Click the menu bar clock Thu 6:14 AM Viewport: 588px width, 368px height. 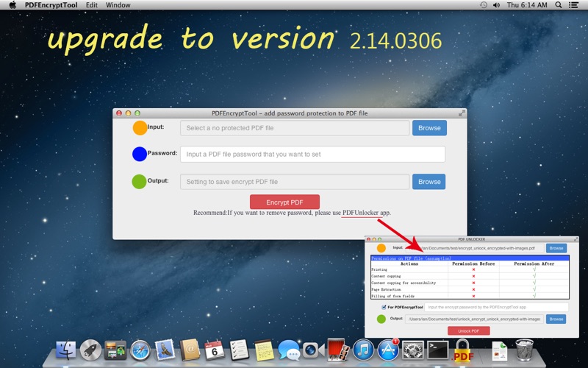tap(527, 5)
